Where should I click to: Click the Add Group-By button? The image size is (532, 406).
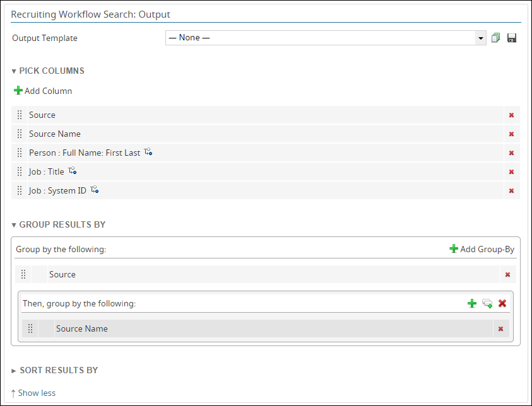(x=482, y=249)
